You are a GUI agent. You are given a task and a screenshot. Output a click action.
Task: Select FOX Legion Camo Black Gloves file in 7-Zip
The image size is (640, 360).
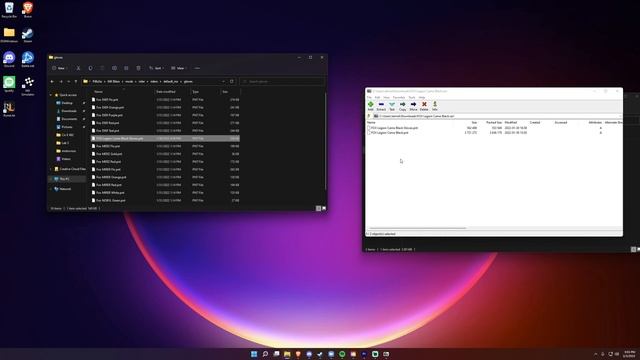[x=394, y=128]
